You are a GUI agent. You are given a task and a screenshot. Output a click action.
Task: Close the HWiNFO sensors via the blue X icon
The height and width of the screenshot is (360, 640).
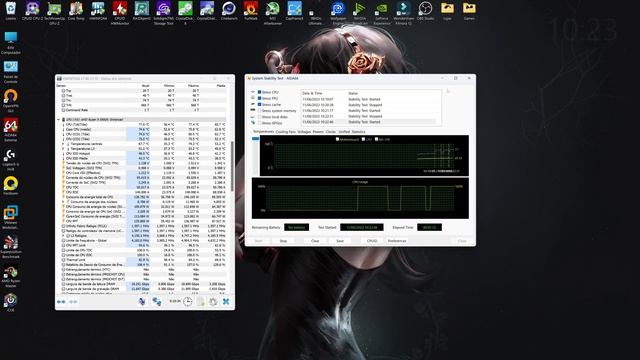tap(226, 302)
